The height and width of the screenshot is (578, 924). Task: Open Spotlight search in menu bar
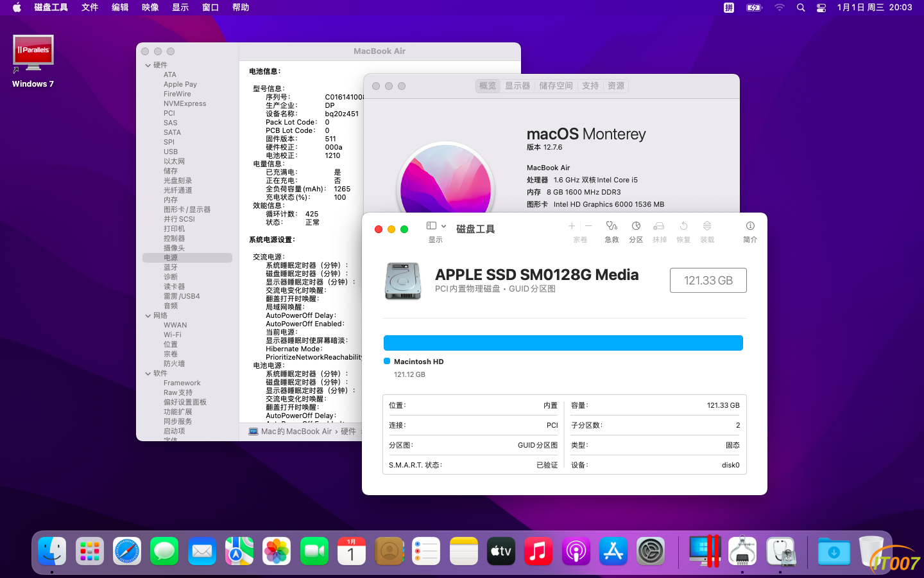801,8
